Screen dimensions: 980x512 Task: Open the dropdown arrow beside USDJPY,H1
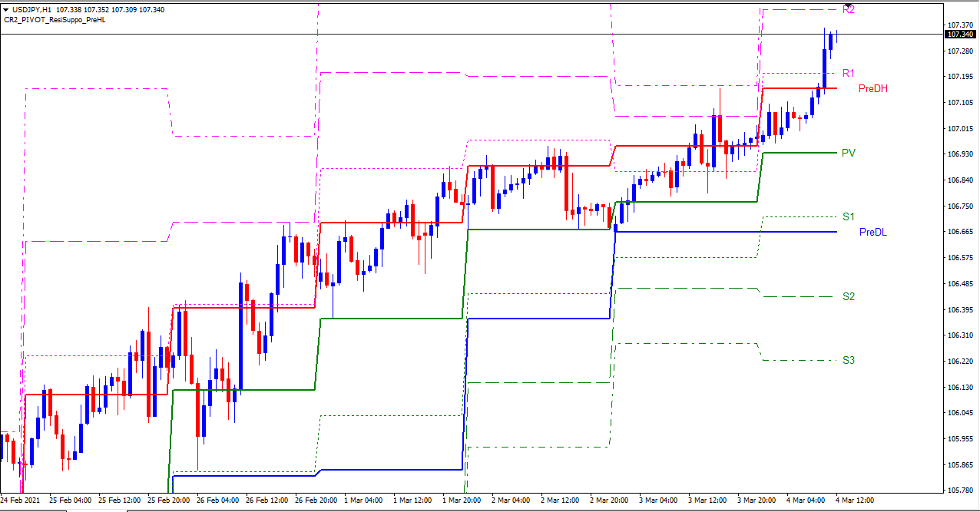[6, 9]
